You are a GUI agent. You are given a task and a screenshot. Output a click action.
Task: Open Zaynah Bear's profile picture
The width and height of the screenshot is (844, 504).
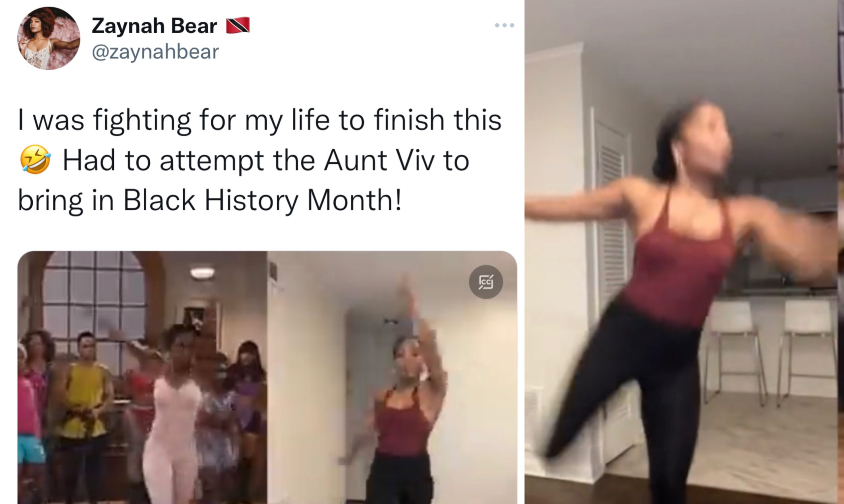tap(49, 38)
